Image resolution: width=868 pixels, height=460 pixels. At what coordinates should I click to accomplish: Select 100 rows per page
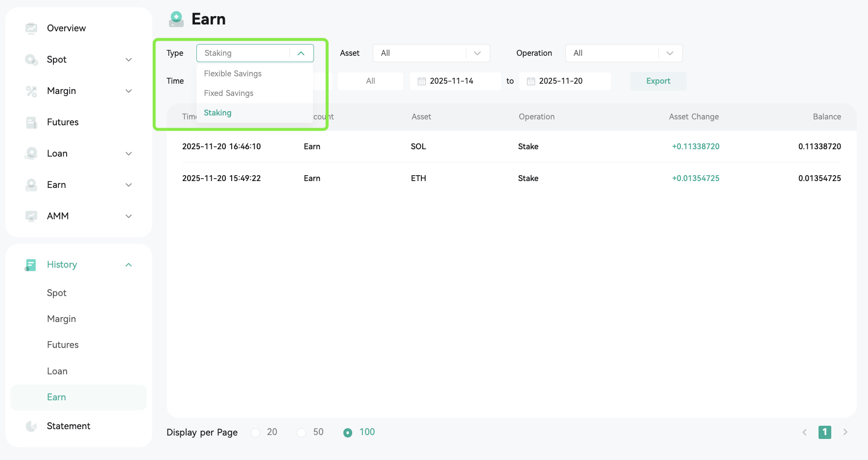point(348,433)
